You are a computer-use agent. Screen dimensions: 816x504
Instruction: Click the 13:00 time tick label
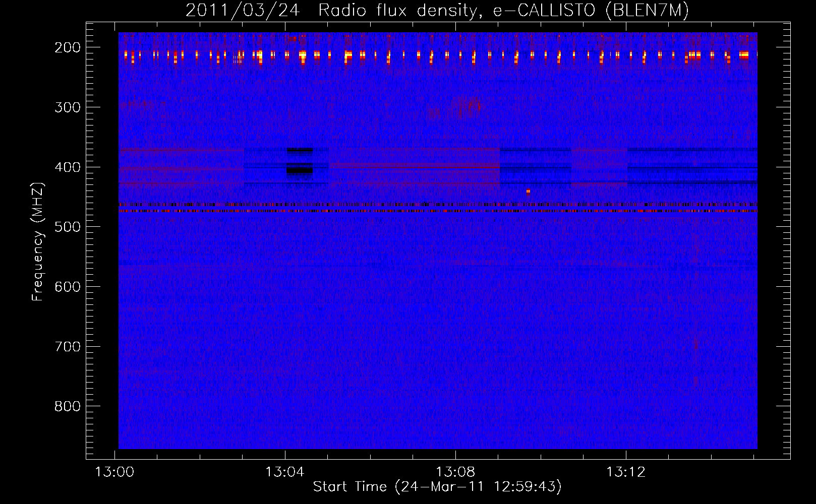click(x=114, y=472)
